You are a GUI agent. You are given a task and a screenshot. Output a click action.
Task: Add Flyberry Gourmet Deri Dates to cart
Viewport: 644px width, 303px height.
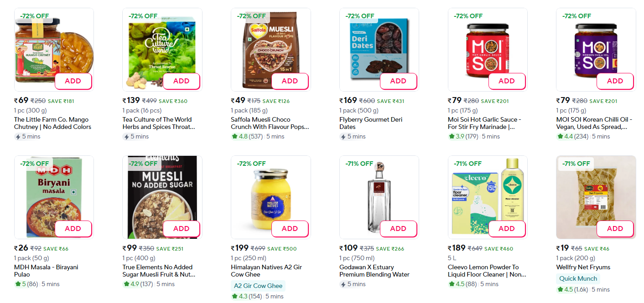[x=398, y=81]
